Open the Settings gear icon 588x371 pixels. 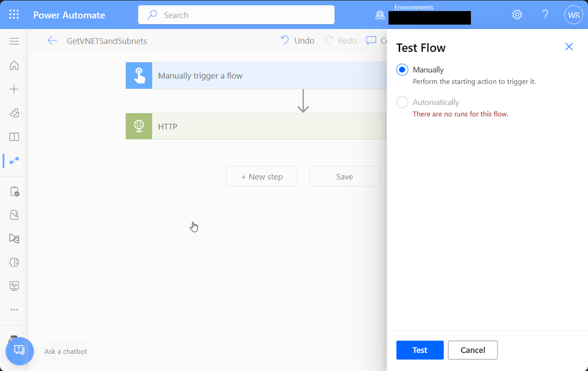(517, 15)
